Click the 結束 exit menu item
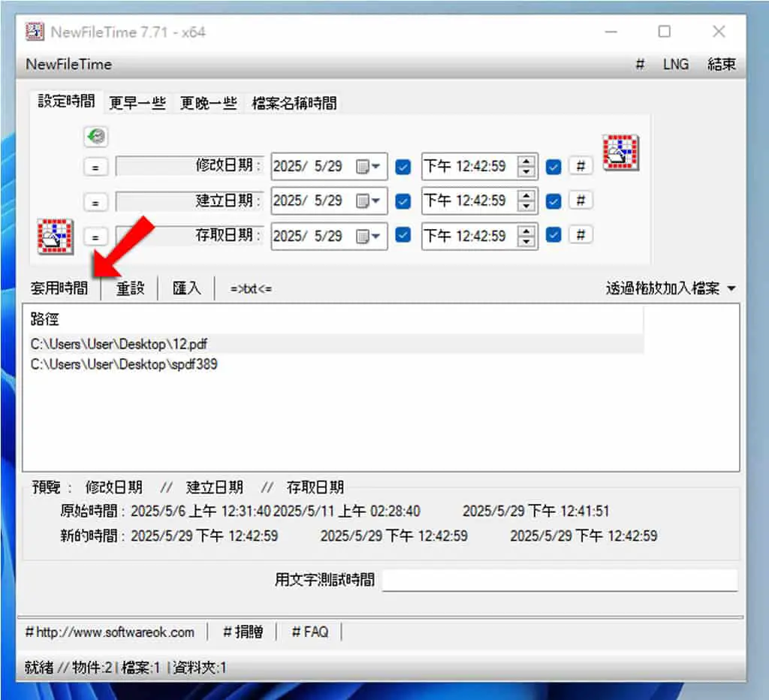Viewport: 769px width, 700px height. coord(722,65)
